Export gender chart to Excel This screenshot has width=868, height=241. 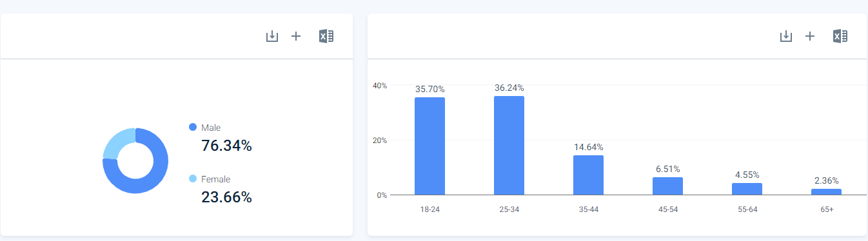pyautogui.click(x=326, y=36)
